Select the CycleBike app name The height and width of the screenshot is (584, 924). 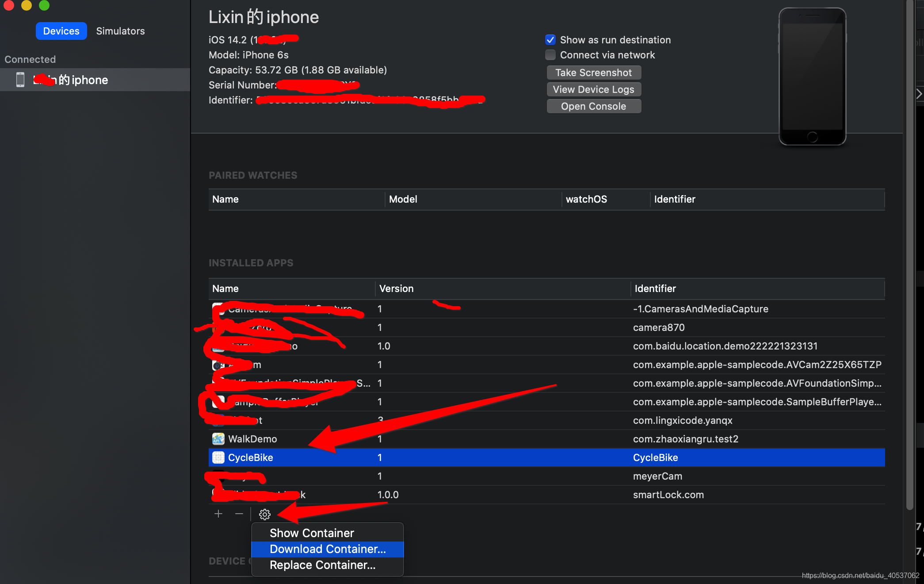point(251,457)
